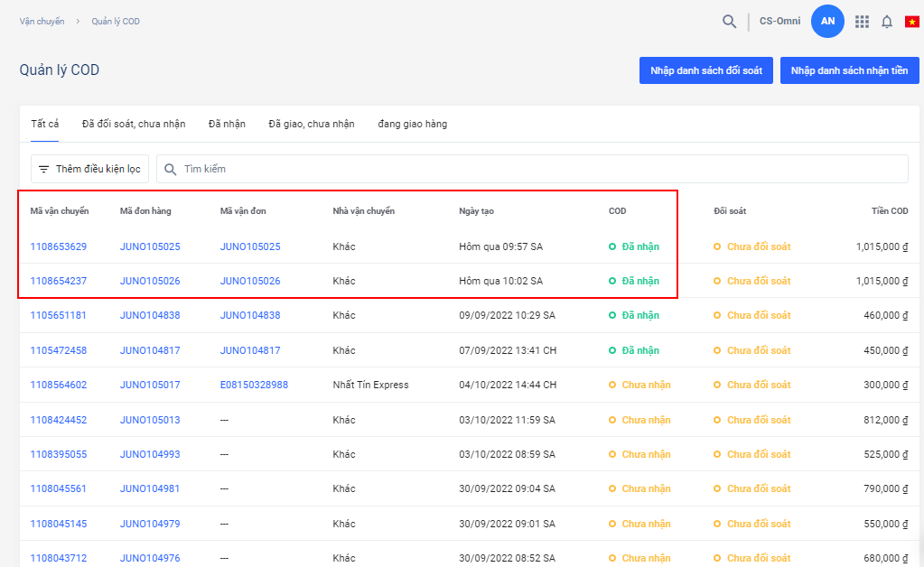
Task: Open shipment code 1108653629 link
Action: click(59, 246)
